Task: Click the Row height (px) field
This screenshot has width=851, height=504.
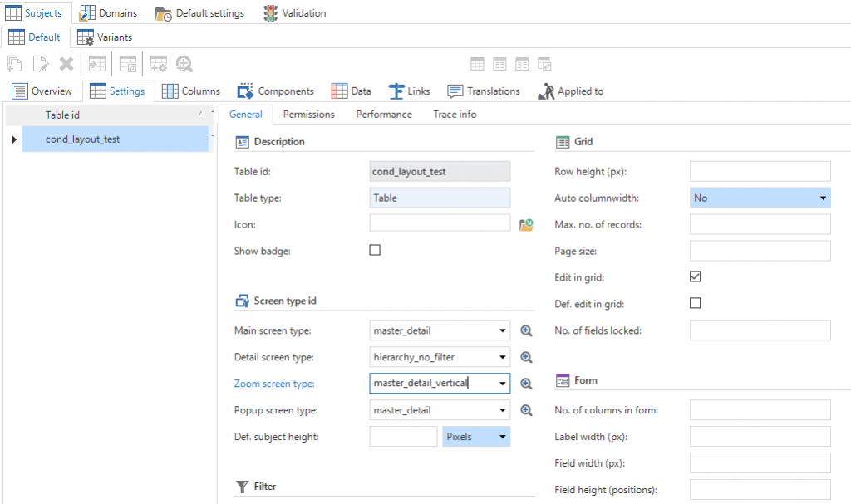Action: tap(760, 171)
